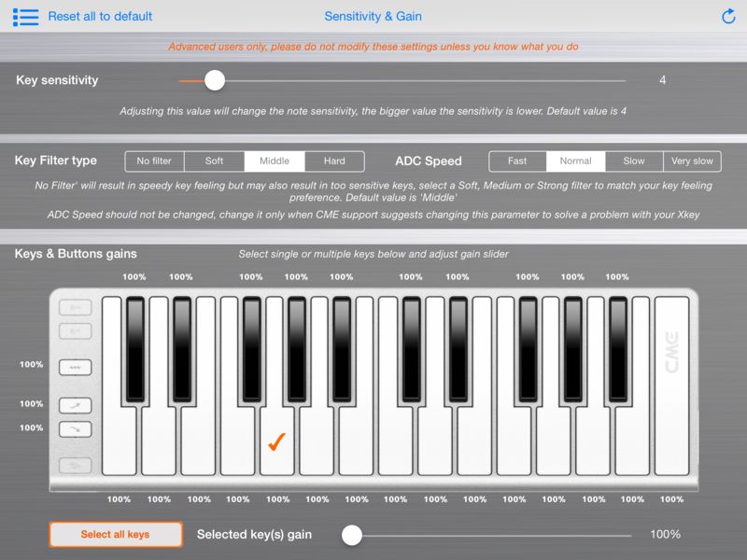The height and width of the screenshot is (560, 747).
Task: Click the selected gain 100% readout
Action: [665, 534]
